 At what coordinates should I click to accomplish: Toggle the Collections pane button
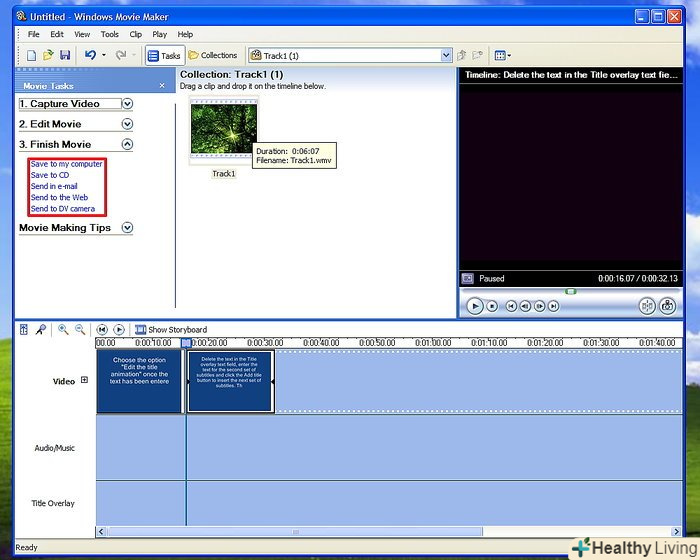point(213,55)
